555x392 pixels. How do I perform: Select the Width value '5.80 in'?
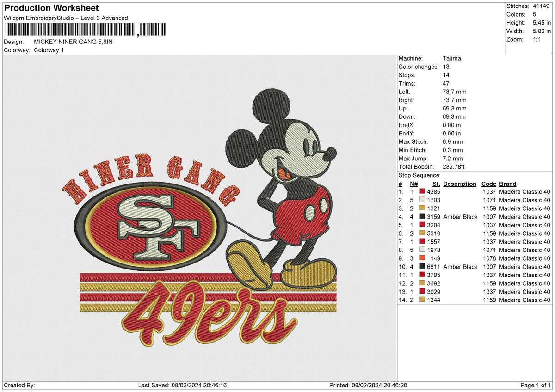pyautogui.click(x=542, y=31)
